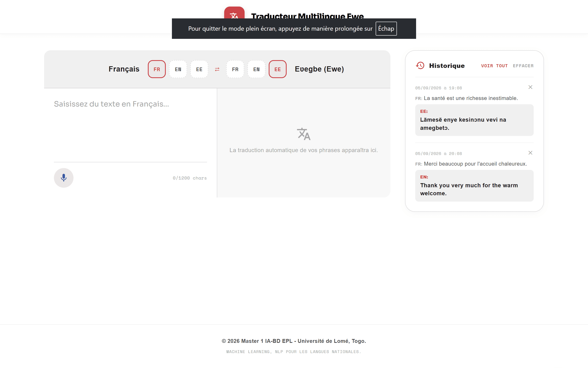588x368 pixels.
Task: Delete the 20:08 history entry
Action: (x=530, y=153)
